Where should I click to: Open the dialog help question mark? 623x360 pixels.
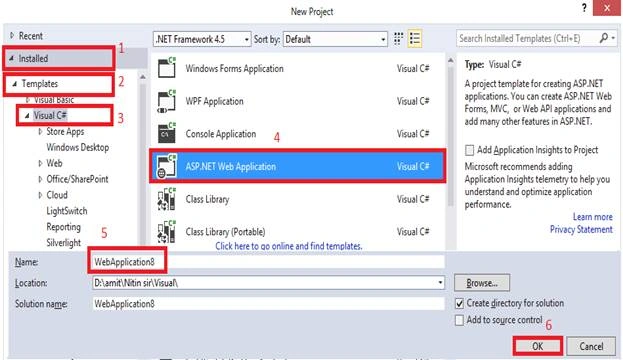tap(584, 8)
